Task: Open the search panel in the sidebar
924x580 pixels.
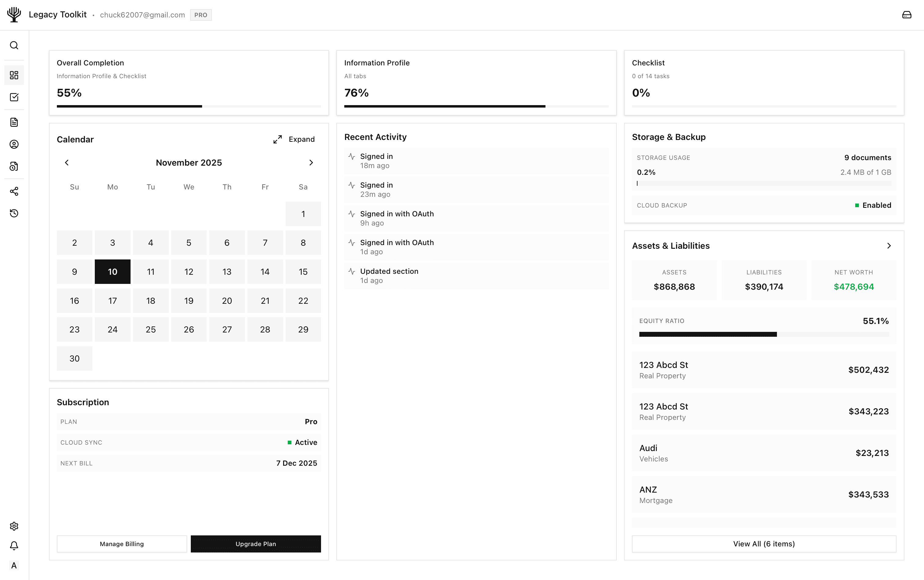Action: coord(14,45)
